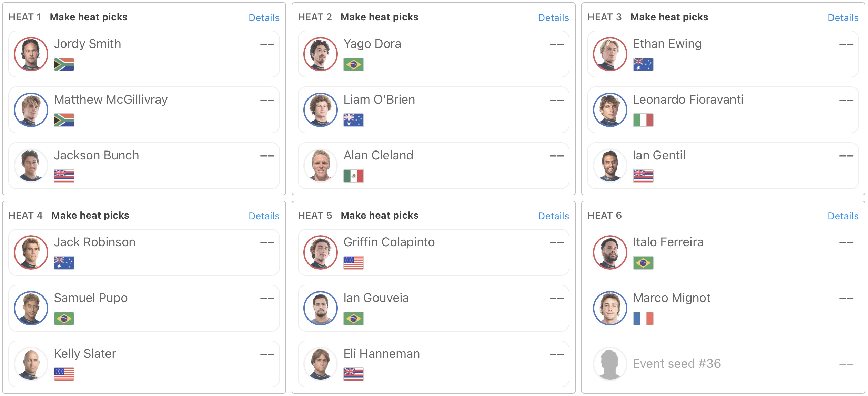Click Marco Mignot's France flag icon
The width and height of the screenshot is (868, 396).
pos(643,319)
